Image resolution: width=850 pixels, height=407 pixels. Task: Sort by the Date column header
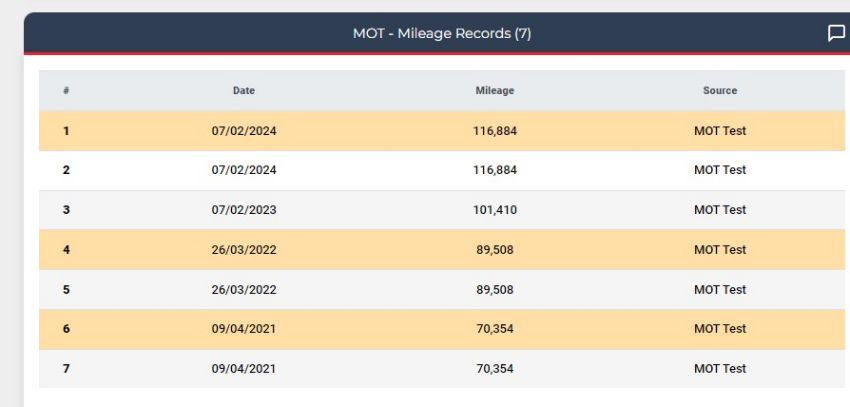244,91
